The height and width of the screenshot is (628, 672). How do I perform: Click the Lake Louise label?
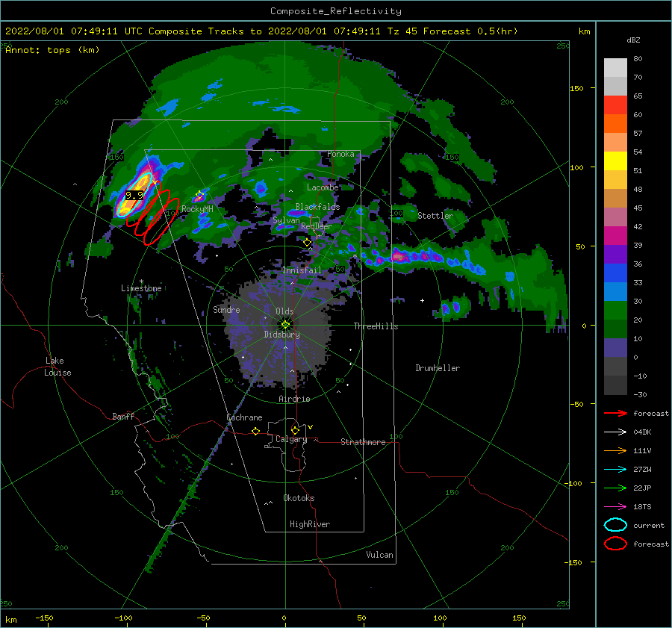tap(57, 367)
